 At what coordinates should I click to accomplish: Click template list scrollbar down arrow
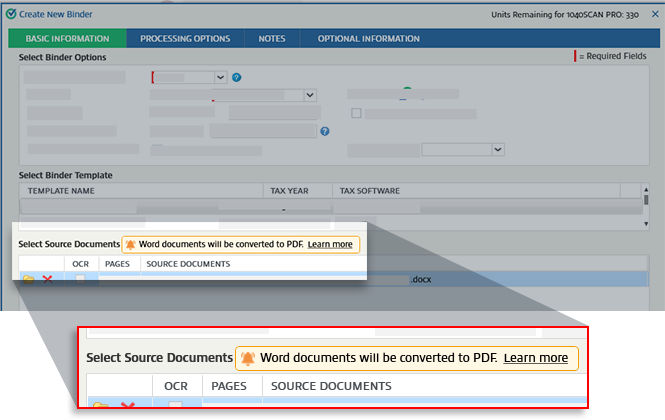(646, 224)
